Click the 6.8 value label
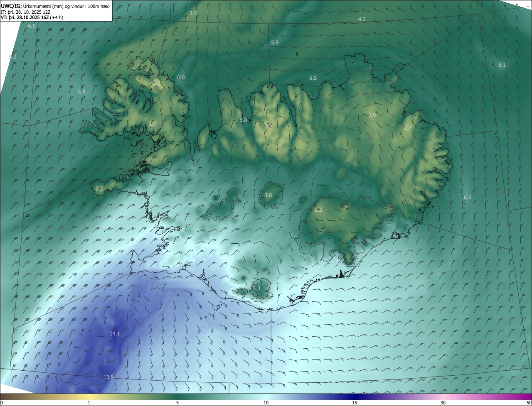The height and width of the screenshot is (406, 532). pos(81,91)
